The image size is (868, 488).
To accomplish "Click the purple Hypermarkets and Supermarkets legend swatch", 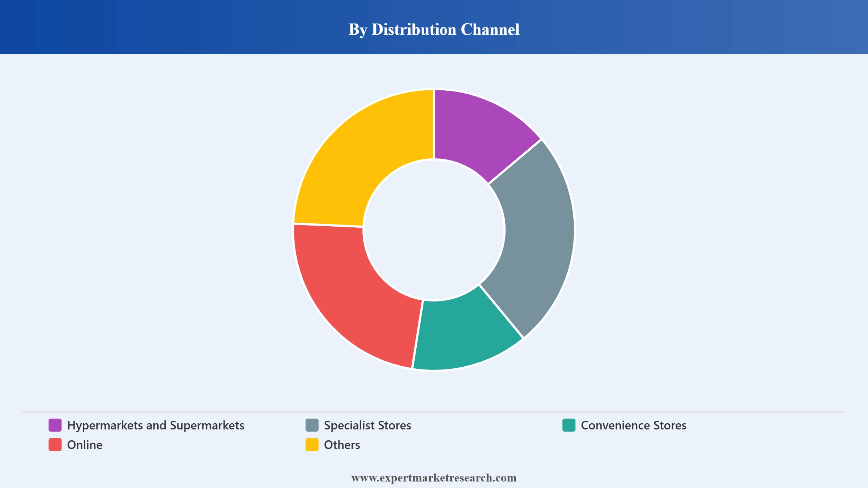I will [55, 425].
